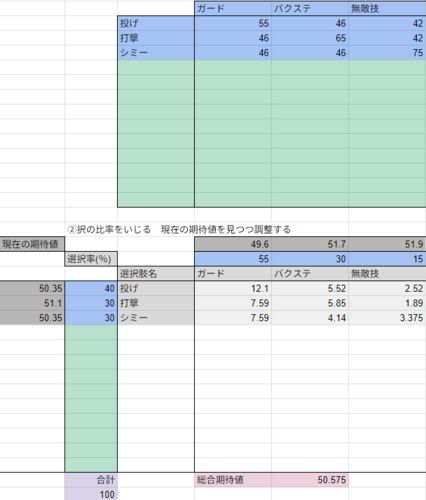Select payoff value 65 for 打撃 versus バクステ
Viewport: 426px width, 500px height.
tap(310, 38)
